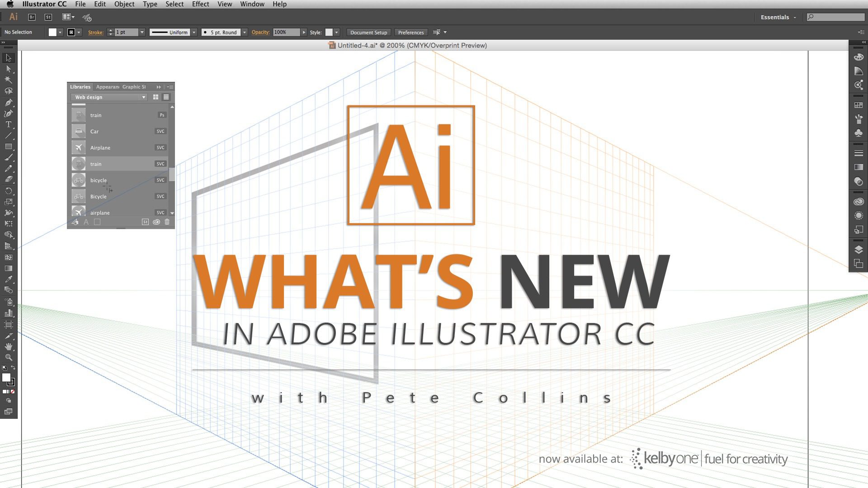
Task: Open the Opacity panel link
Action: pyautogui.click(x=260, y=32)
